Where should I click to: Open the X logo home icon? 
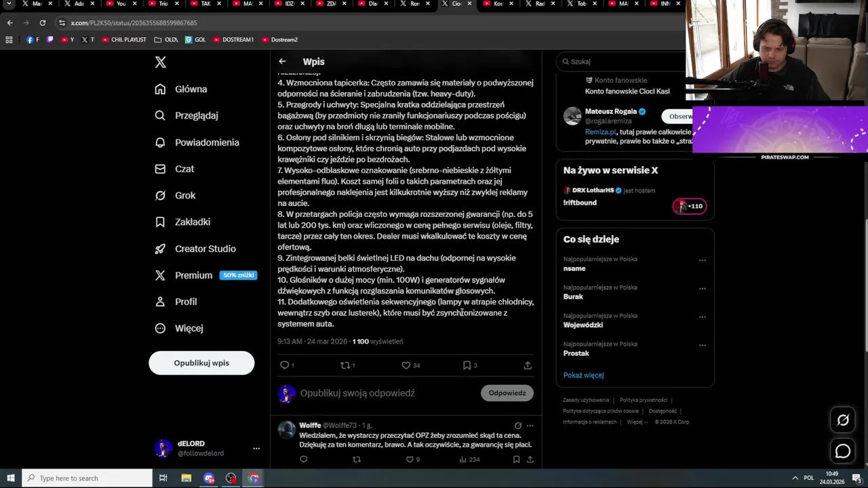tap(160, 62)
